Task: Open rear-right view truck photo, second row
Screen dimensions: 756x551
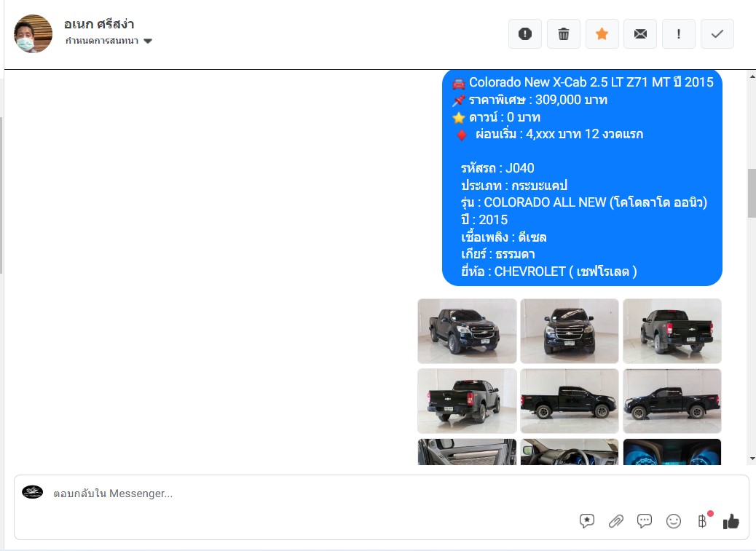Action: 467,401
